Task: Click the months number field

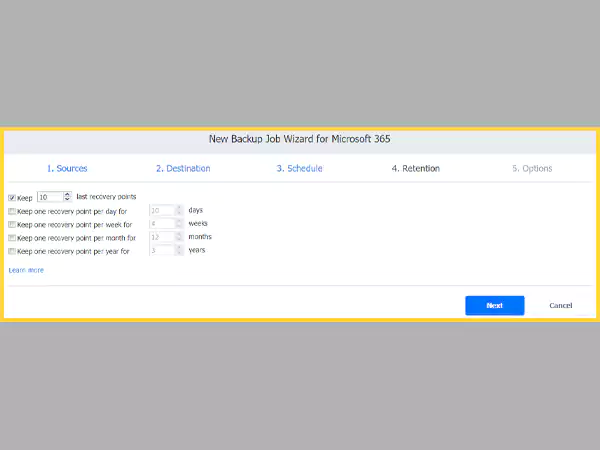Action: click(x=162, y=237)
